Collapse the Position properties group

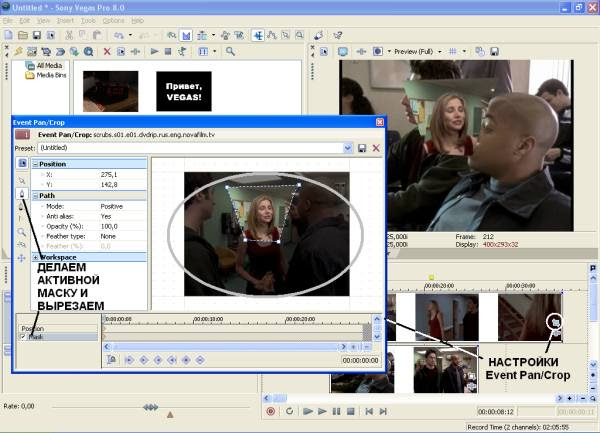click(35, 164)
